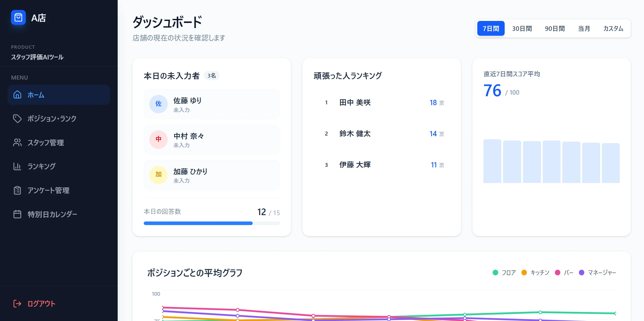Click the ダッシュボード page title
This screenshot has width=644, height=321.
coord(167,22)
